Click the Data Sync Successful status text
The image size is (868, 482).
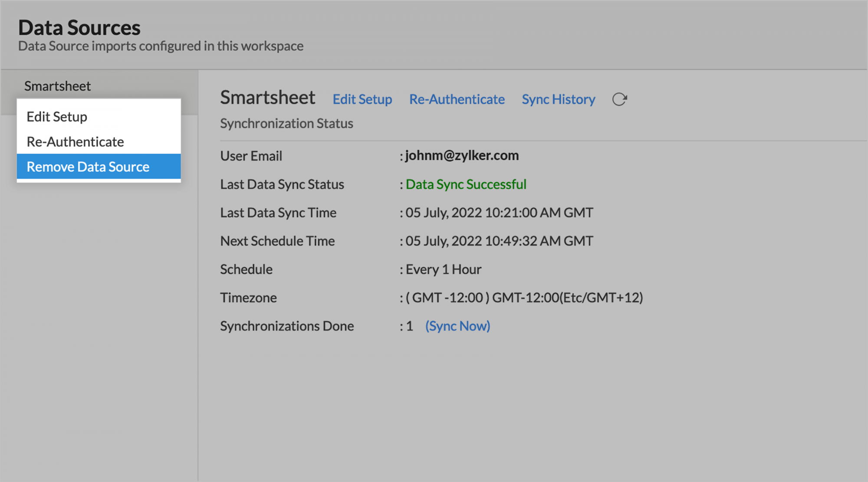click(x=466, y=184)
